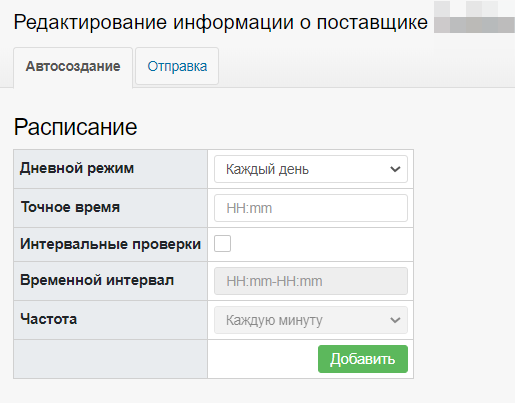Open the Отправка tab

pyautogui.click(x=177, y=66)
